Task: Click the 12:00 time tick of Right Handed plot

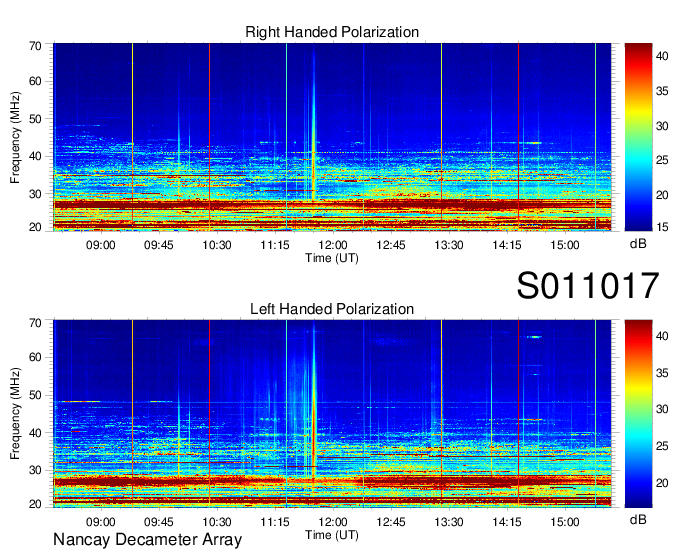Action: pyautogui.click(x=333, y=245)
